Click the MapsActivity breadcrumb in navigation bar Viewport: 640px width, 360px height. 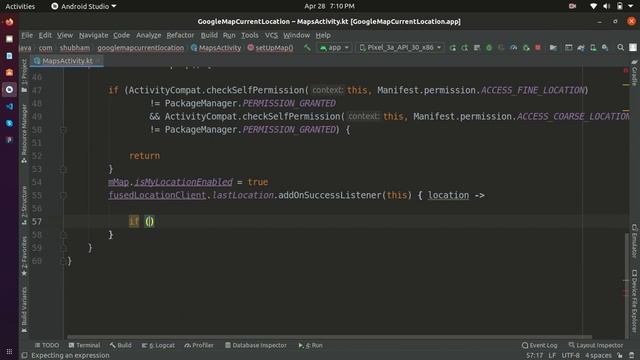(x=216, y=48)
